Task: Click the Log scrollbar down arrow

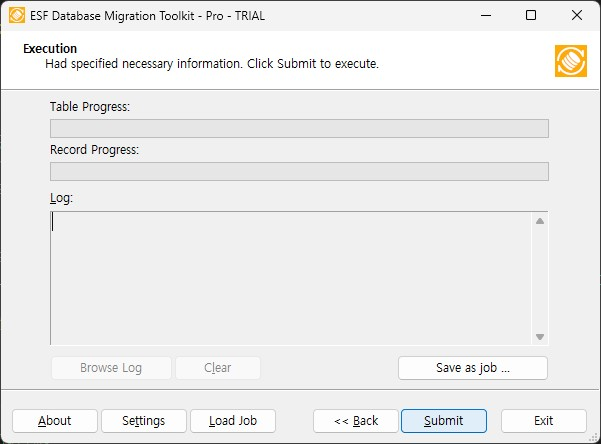Action: tap(540, 337)
